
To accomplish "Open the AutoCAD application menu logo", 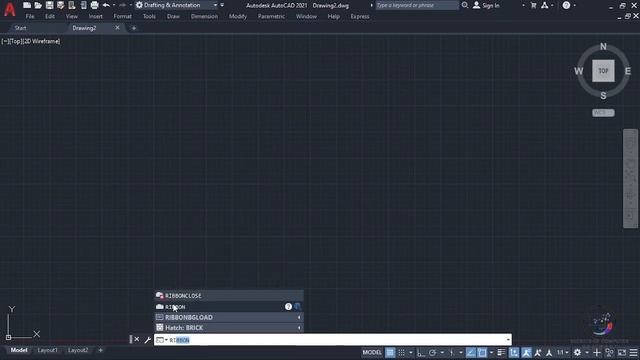I will pos(9,9).
